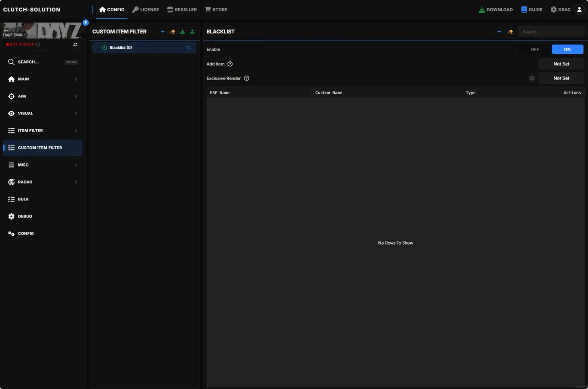588x389 pixels.
Task: Expand the Misc section chevron
Action: pos(76,165)
